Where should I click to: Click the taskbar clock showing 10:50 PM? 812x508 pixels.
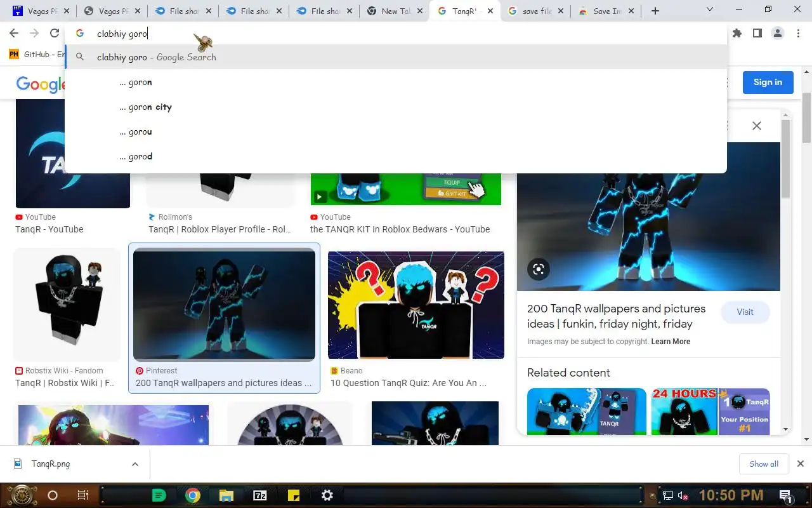point(731,495)
